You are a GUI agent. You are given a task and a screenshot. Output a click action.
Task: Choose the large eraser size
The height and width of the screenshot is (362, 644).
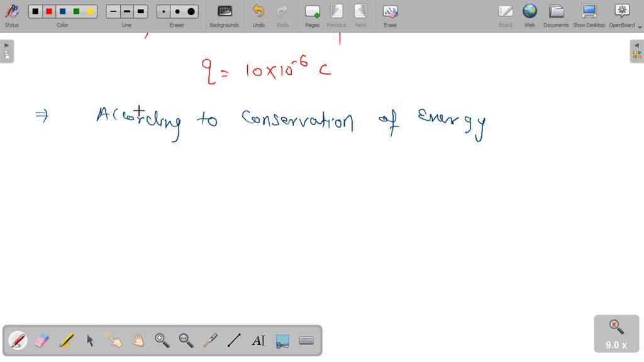[x=190, y=11]
